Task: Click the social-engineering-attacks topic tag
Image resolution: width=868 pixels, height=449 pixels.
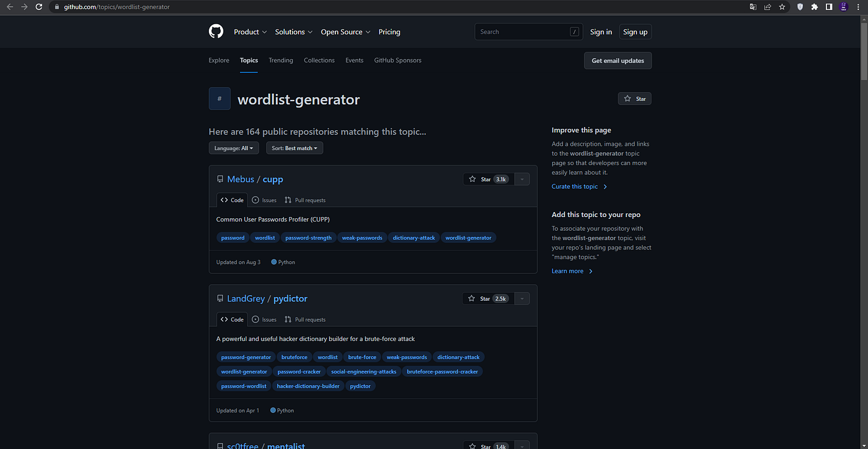Action: click(364, 371)
